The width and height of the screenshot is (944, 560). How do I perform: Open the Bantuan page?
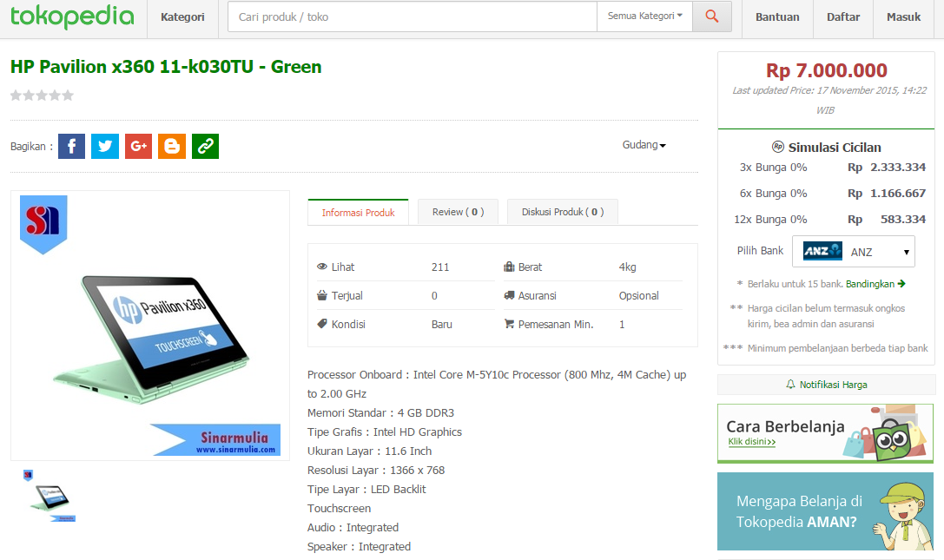[x=777, y=16]
